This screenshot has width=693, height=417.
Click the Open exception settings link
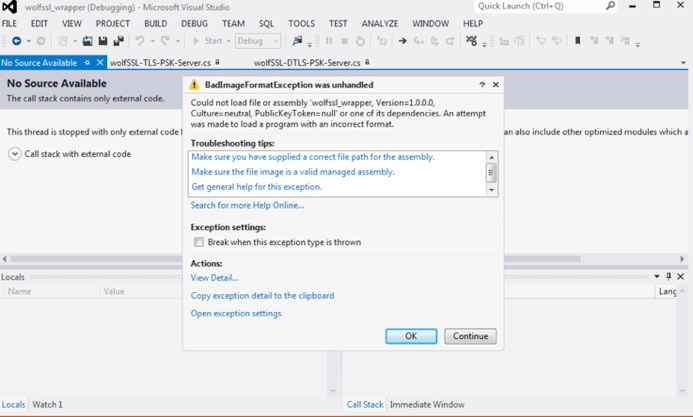tap(236, 313)
